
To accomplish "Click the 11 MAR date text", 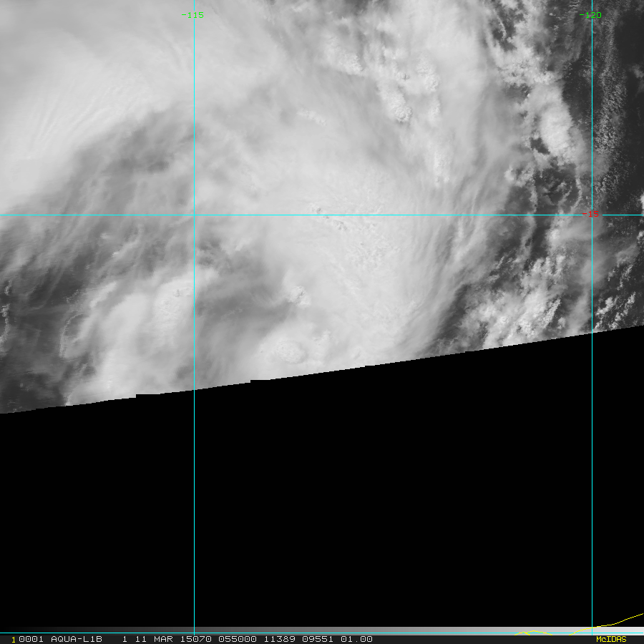I will 155,639.
